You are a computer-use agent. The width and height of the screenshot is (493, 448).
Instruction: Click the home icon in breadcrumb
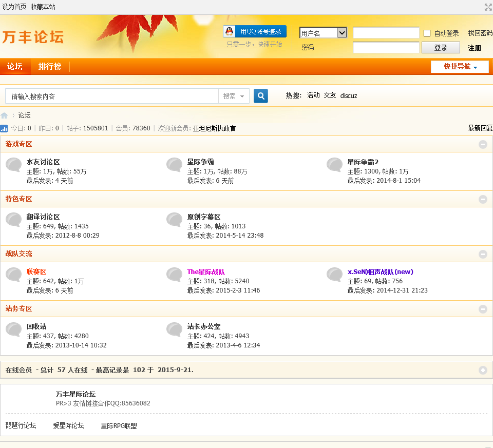tap(4, 115)
